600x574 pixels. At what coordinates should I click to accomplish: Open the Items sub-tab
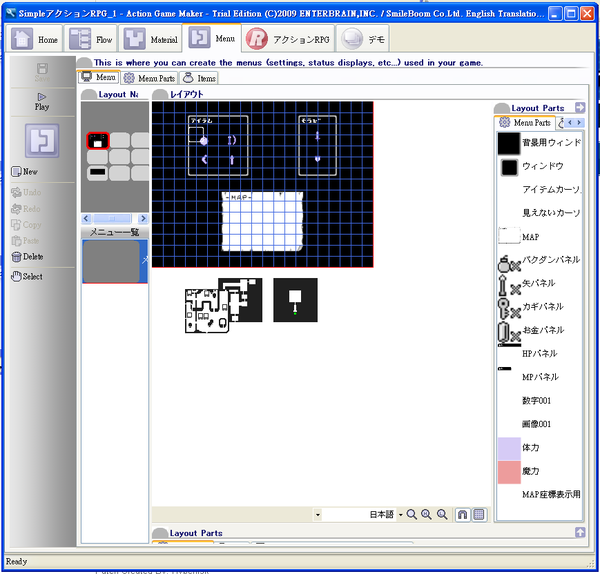[199, 78]
